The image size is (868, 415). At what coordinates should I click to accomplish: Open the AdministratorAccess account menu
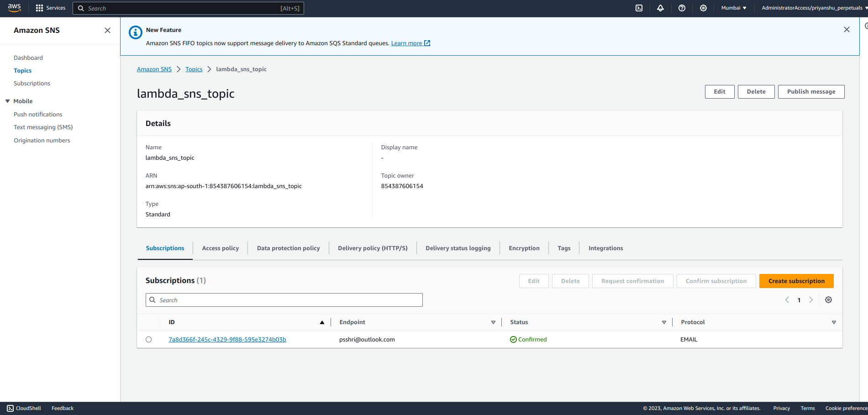point(814,8)
